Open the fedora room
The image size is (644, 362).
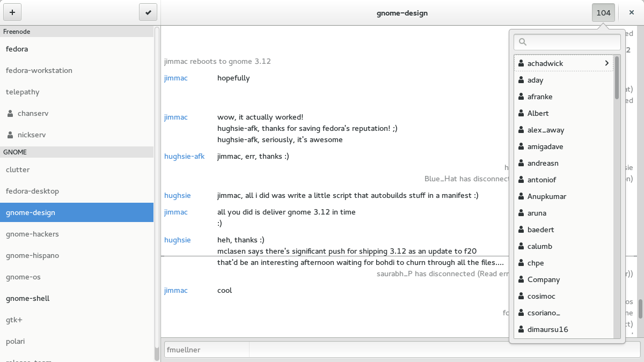77,49
